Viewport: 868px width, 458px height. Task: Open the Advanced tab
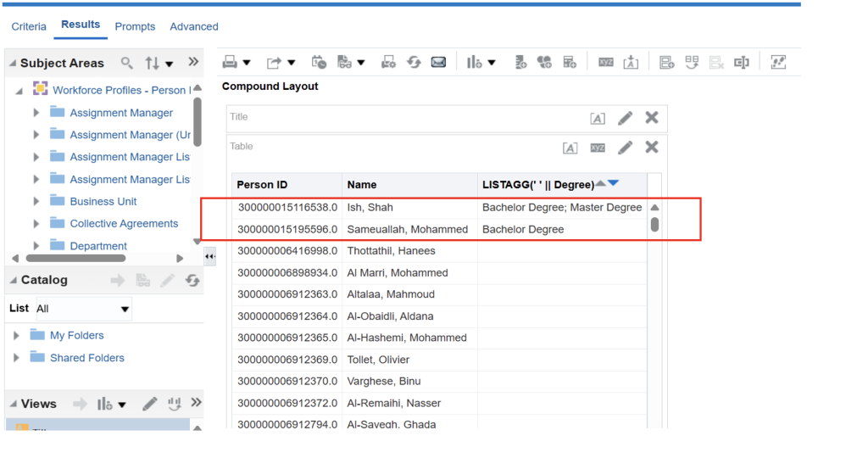click(194, 26)
